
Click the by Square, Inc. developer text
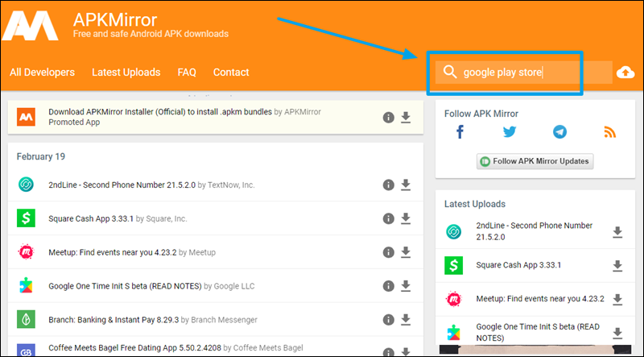[x=162, y=219]
